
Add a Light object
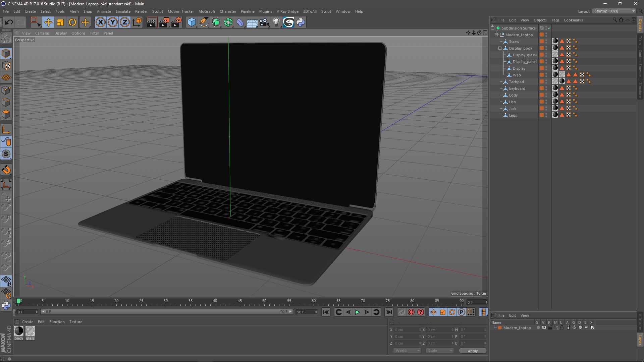click(x=276, y=22)
